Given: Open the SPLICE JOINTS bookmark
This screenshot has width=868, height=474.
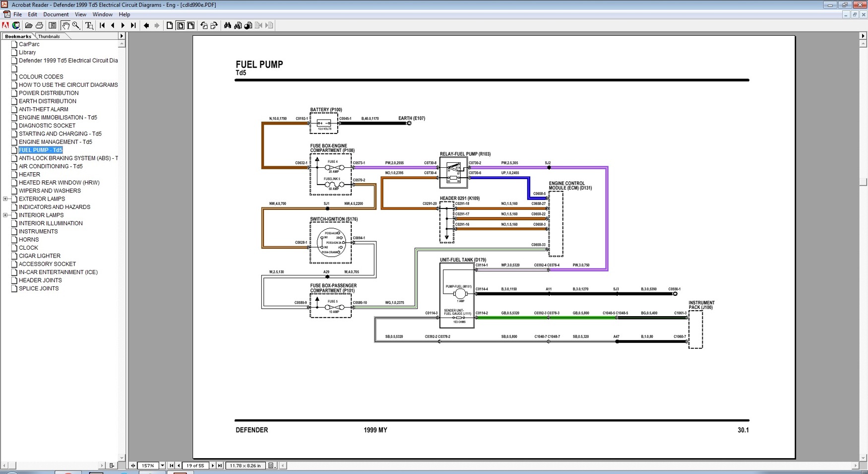Looking at the screenshot, I should point(39,289).
